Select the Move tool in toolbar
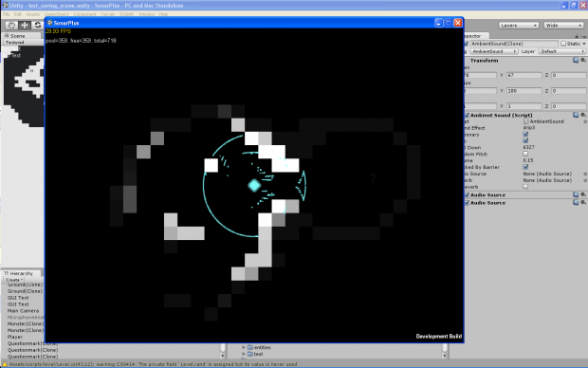 (x=25, y=25)
